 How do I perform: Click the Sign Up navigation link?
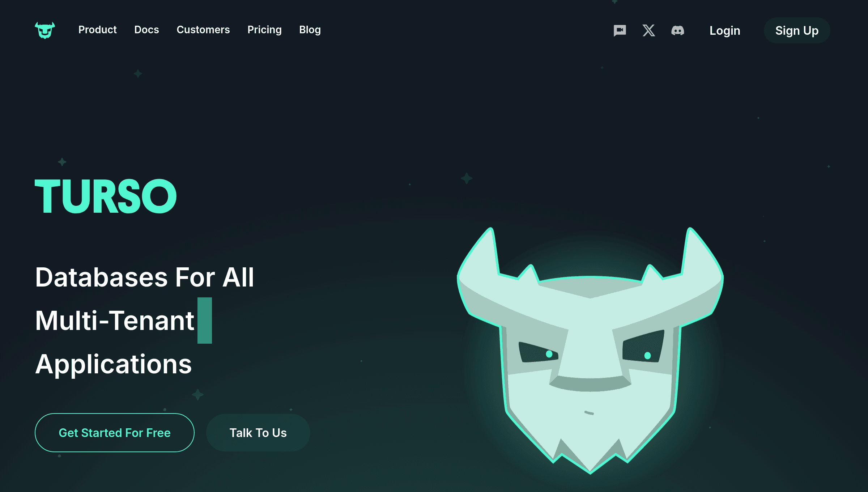(x=797, y=30)
